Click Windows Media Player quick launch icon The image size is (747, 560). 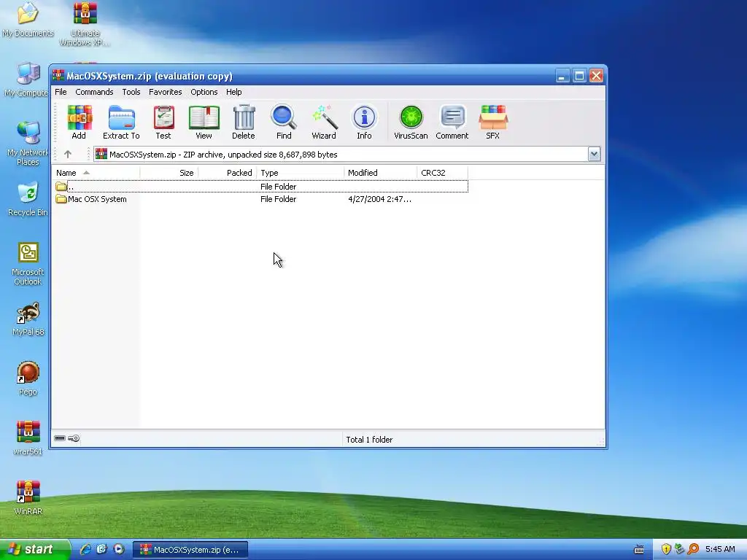119,549
